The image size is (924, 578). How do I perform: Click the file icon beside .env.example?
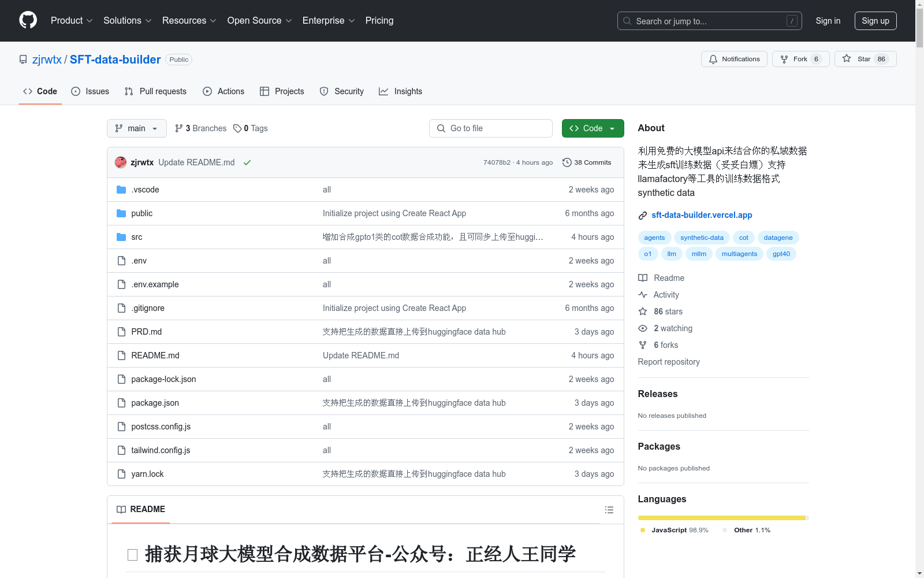point(121,284)
